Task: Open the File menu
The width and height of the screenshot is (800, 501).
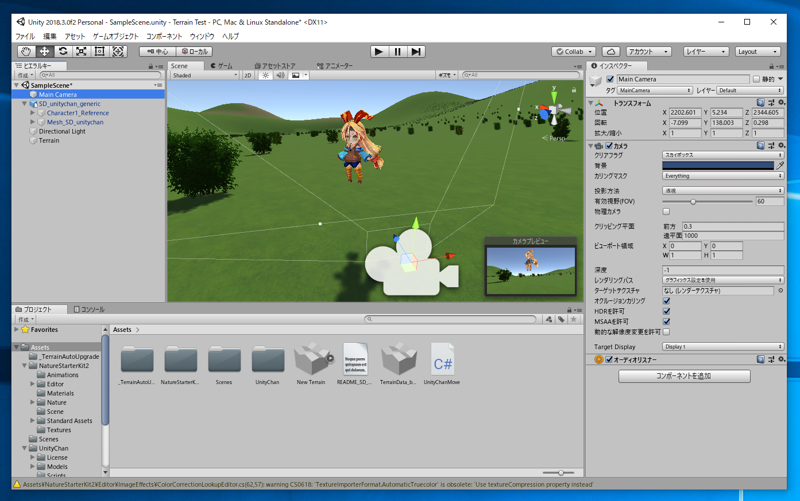Action: pos(24,36)
